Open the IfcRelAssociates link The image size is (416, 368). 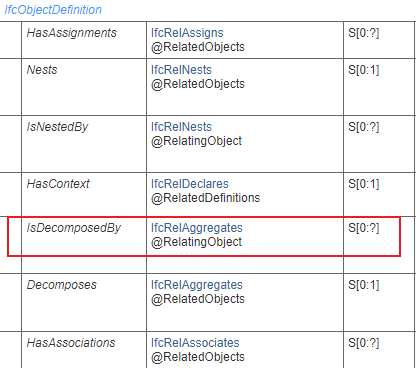(195, 343)
